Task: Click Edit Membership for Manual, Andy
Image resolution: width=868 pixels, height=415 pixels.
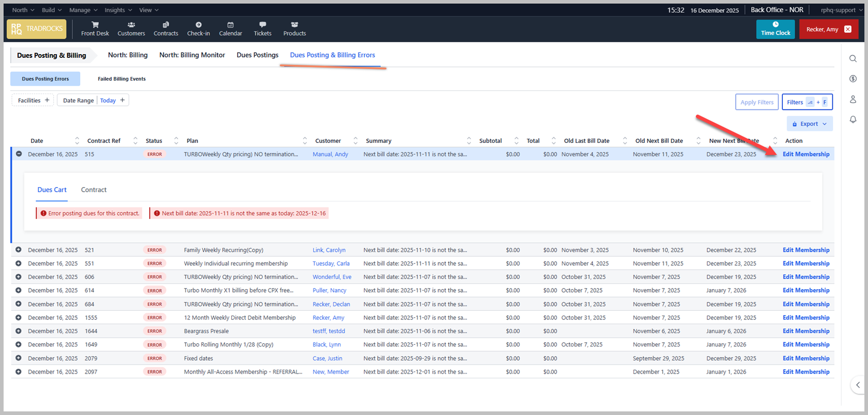Action: pos(806,154)
